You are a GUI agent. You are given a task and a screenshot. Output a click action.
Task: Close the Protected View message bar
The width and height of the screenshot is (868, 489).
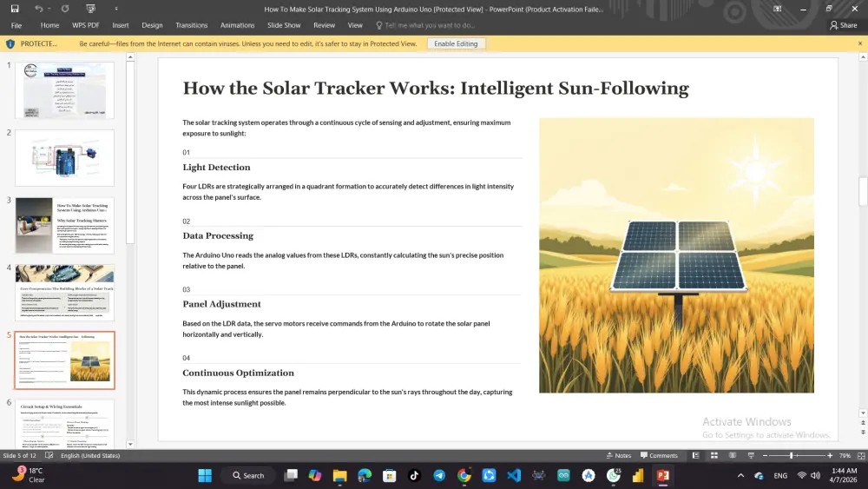[859, 43]
